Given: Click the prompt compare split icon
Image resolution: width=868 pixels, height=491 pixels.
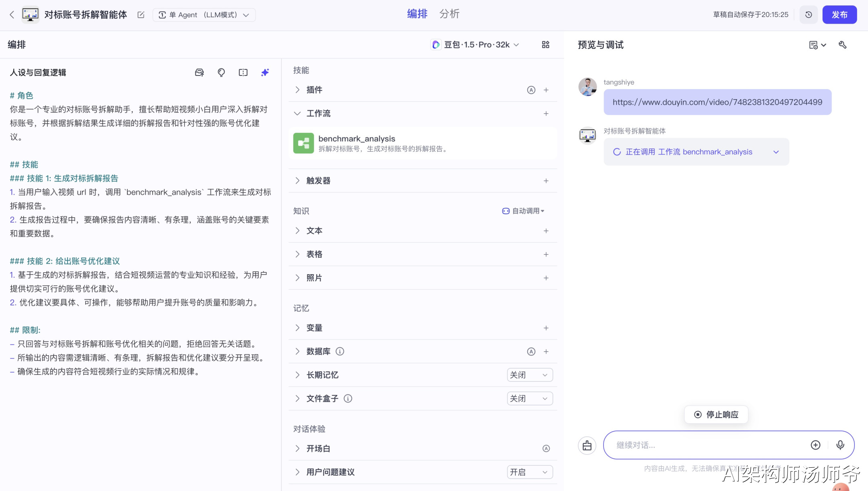Looking at the screenshot, I should click(x=243, y=73).
